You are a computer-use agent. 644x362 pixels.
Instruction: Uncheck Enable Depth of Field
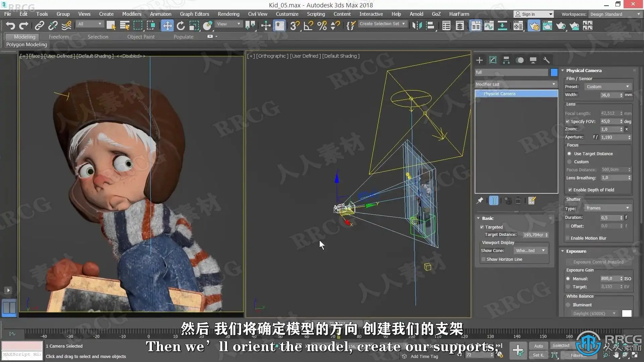pos(570,190)
